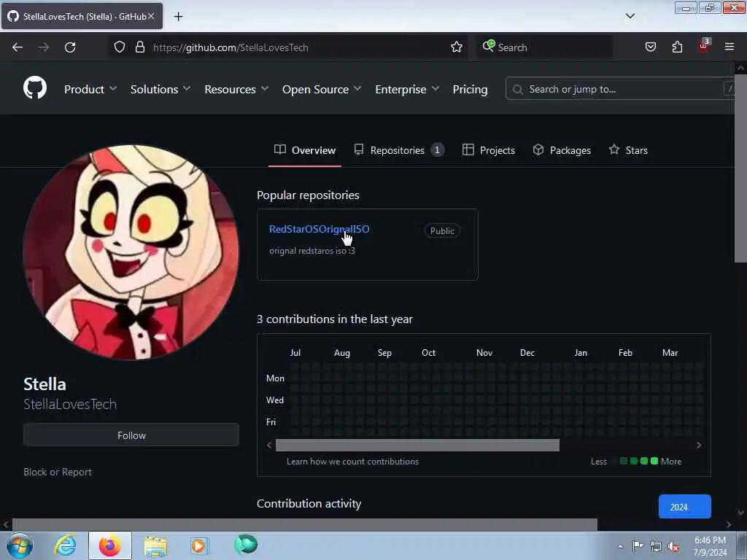Expand the Open Source dropdown menu
This screenshot has width=747, height=560.
coord(322,89)
